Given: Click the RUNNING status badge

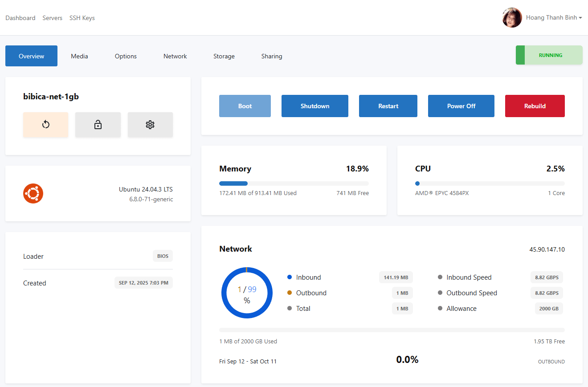Looking at the screenshot, I should coord(549,55).
